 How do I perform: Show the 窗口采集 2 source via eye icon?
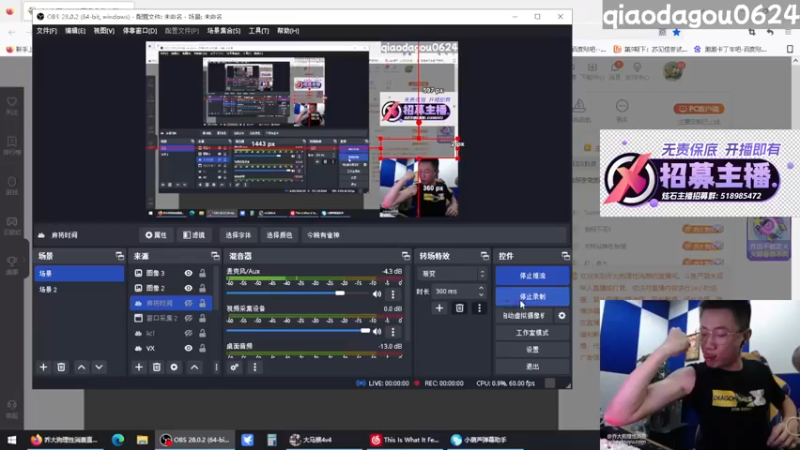pyautogui.click(x=188, y=318)
